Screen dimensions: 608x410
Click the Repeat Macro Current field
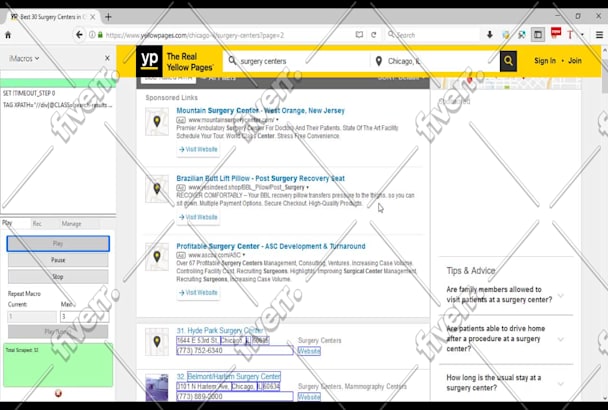(32, 317)
